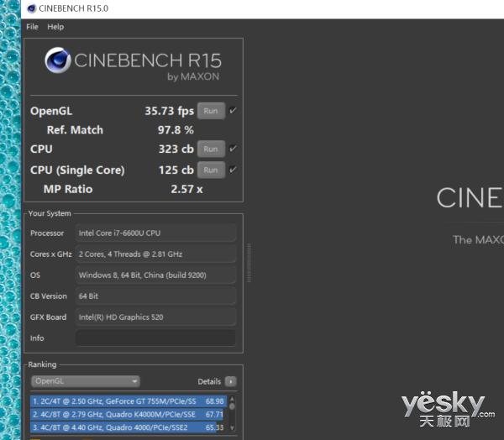Click the CB Version field 64 Bit

pos(155,296)
